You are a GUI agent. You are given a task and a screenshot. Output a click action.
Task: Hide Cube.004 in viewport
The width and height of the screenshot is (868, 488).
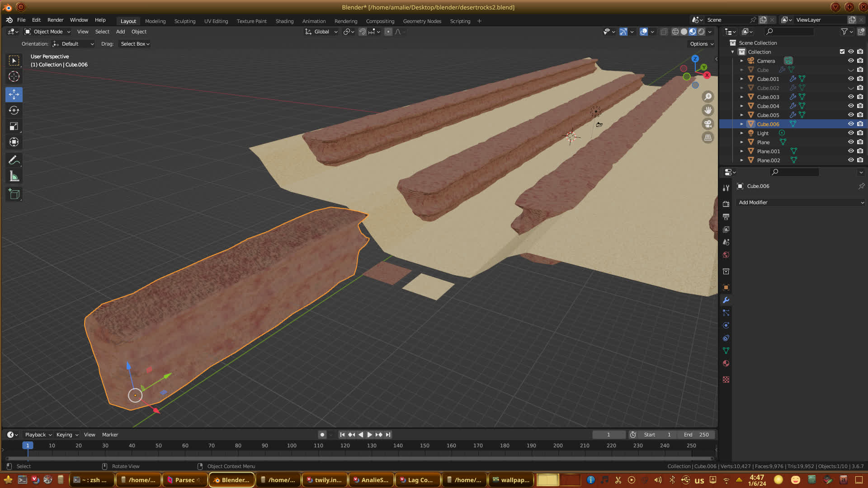point(850,106)
